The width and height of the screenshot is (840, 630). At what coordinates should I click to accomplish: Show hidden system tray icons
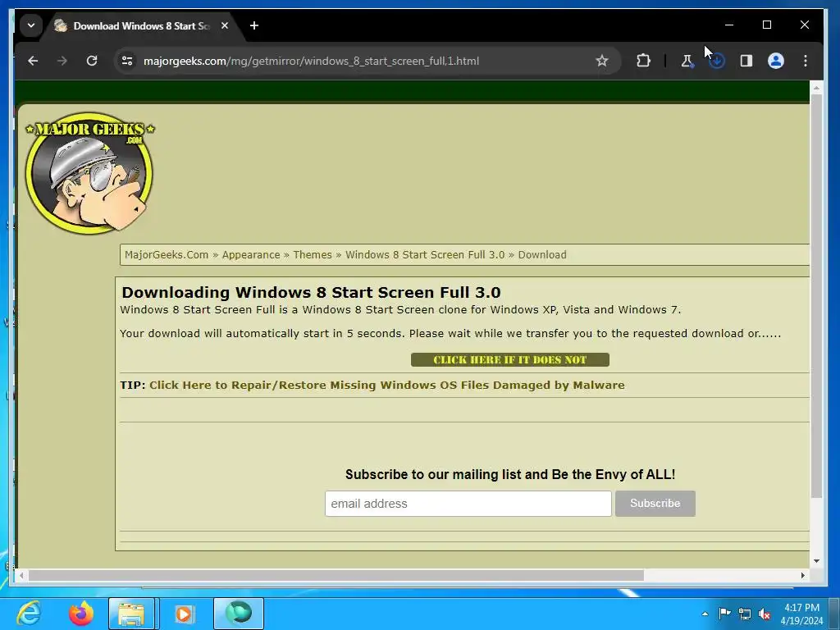point(705,614)
